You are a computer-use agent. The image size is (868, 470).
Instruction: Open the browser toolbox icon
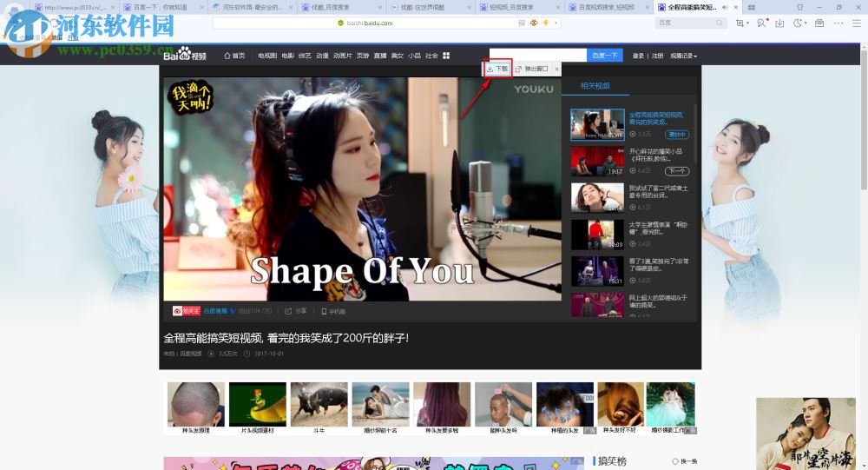(819, 23)
